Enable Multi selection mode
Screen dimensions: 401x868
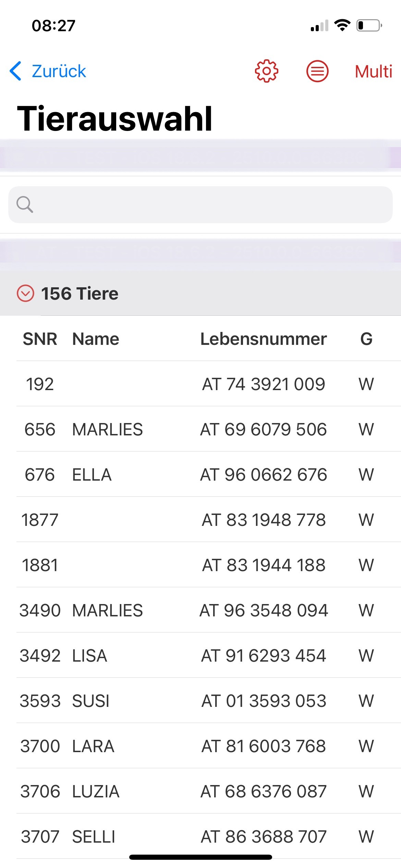373,71
